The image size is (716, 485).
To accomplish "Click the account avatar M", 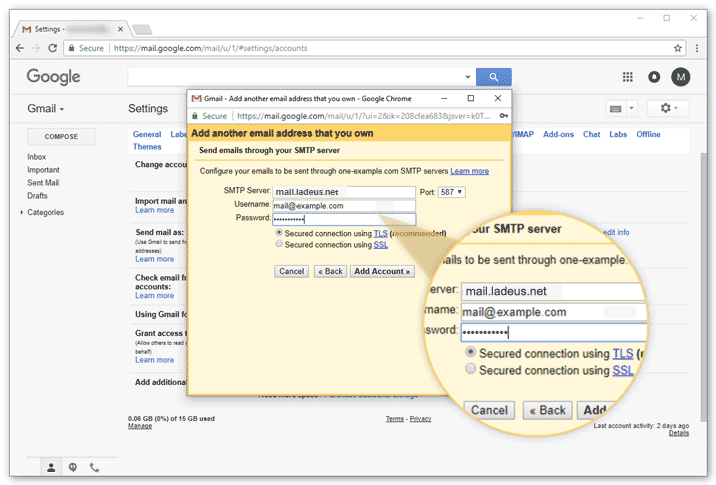I will click(681, 77).
